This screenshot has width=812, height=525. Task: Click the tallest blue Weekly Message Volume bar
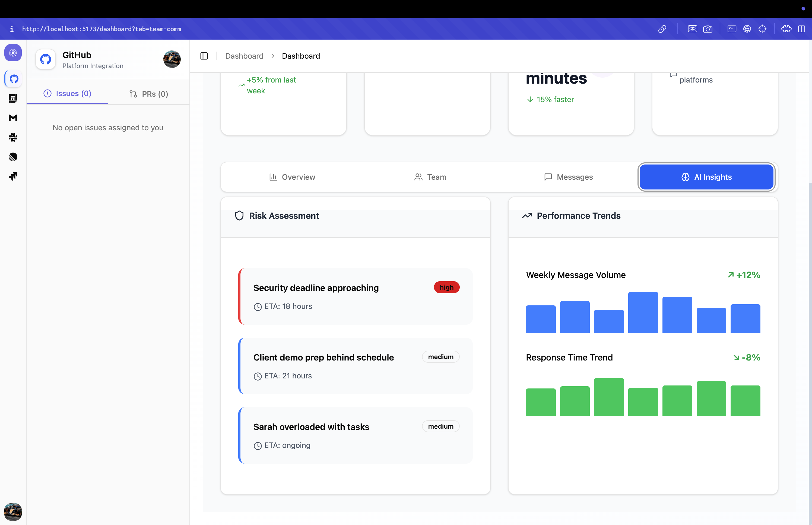click(643, 312)
